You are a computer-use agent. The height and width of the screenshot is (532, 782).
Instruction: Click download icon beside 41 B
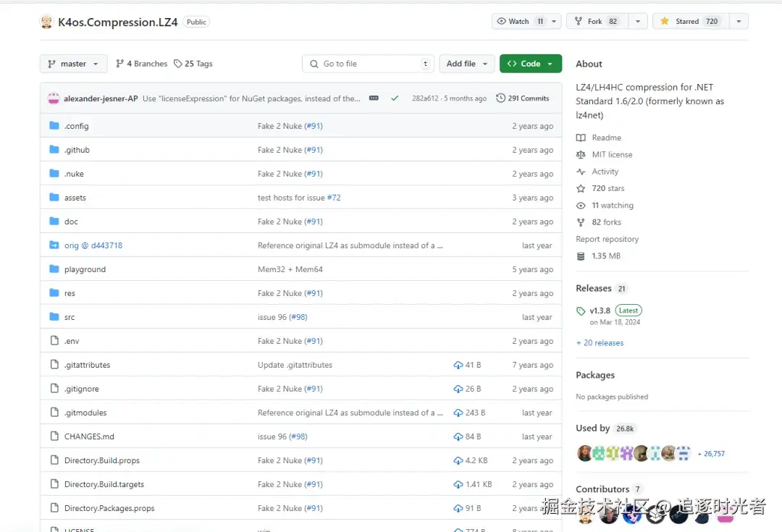pyautogui.click(x=458, y=365)
